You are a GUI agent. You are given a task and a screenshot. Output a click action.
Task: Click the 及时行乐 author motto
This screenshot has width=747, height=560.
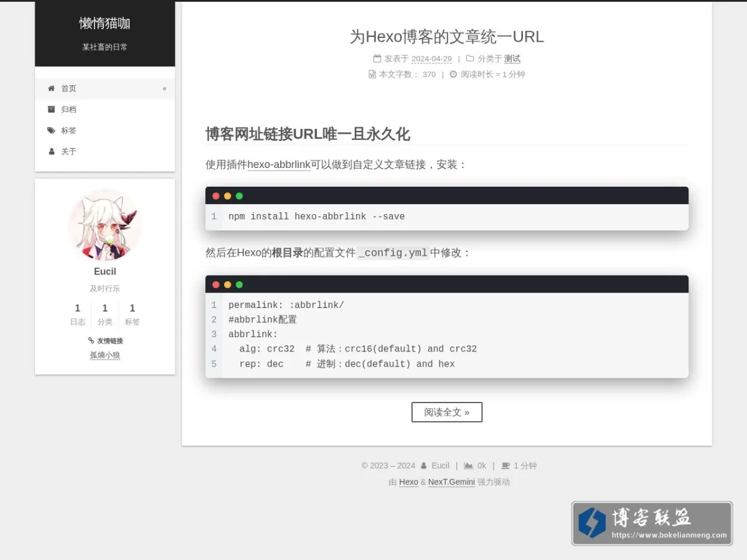pos(105,289)
